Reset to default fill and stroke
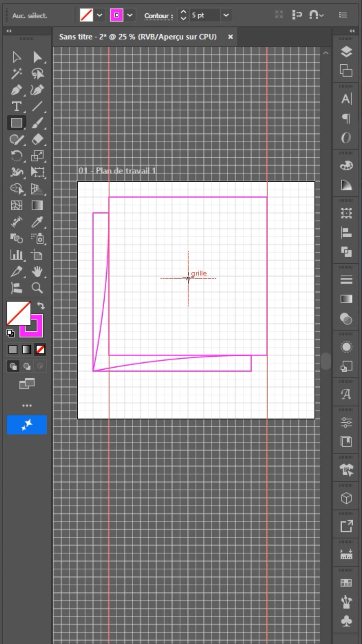 point(10,333)
